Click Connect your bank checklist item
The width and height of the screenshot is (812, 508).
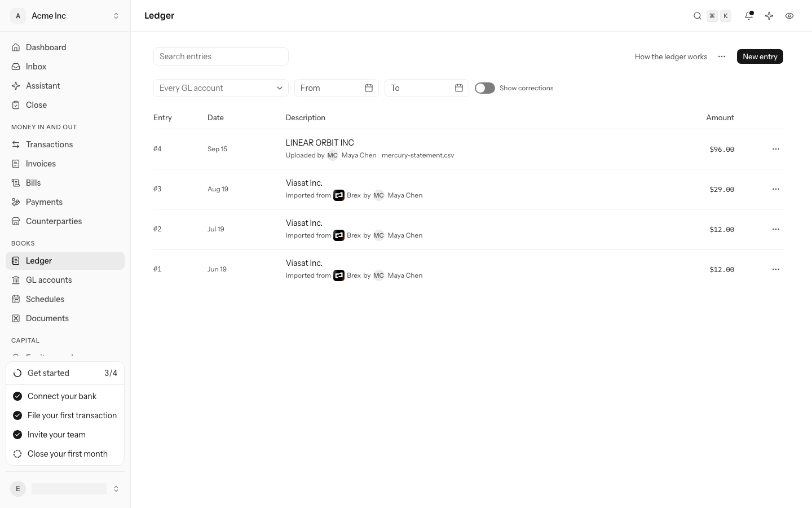click(65, 396)
